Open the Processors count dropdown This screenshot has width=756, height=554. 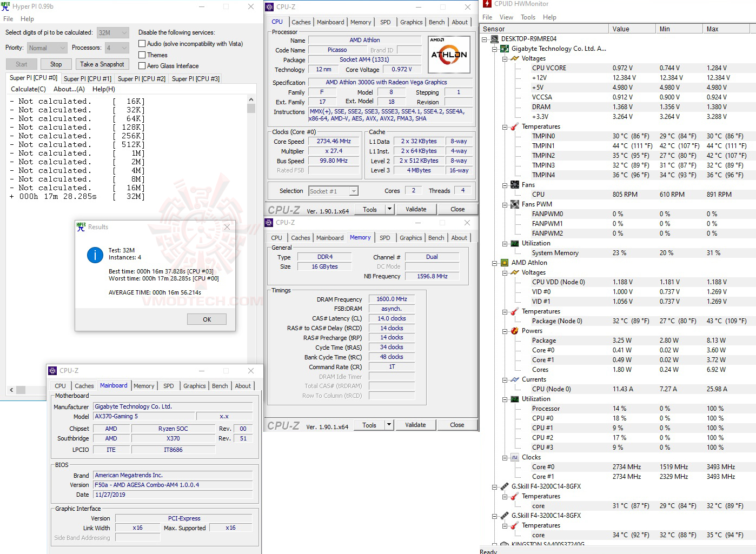[x=117, y=48]
